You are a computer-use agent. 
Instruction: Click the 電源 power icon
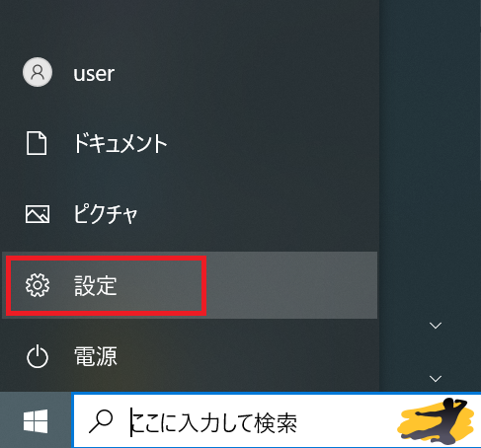click(x=38, y=356)
